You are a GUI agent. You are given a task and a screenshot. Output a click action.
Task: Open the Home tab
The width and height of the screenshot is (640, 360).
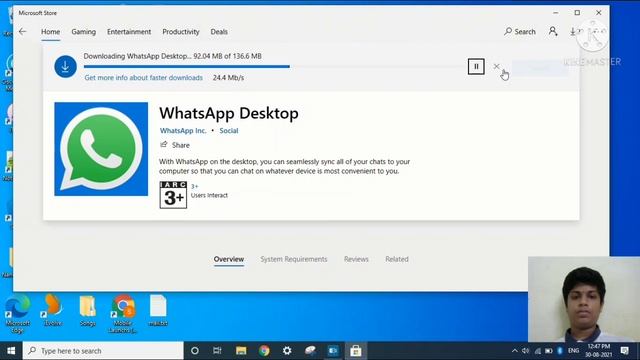click(x=51, y=31)
